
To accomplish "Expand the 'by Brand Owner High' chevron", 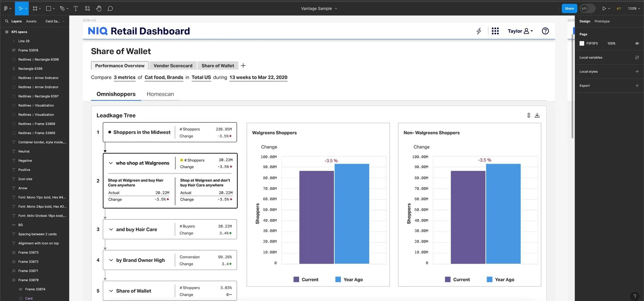I will [x=111, y=260].
